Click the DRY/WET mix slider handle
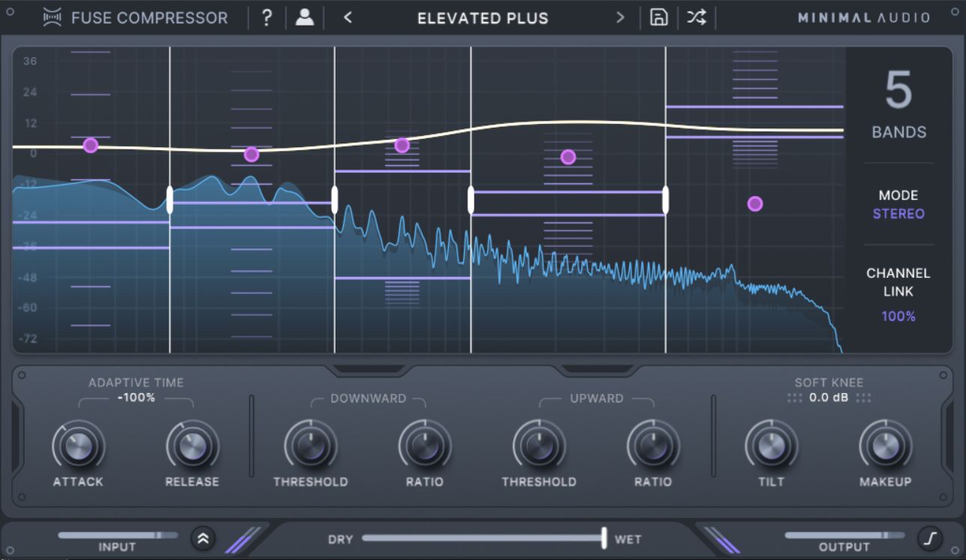The width and height of the screenshot is (966, 560). 603,537
